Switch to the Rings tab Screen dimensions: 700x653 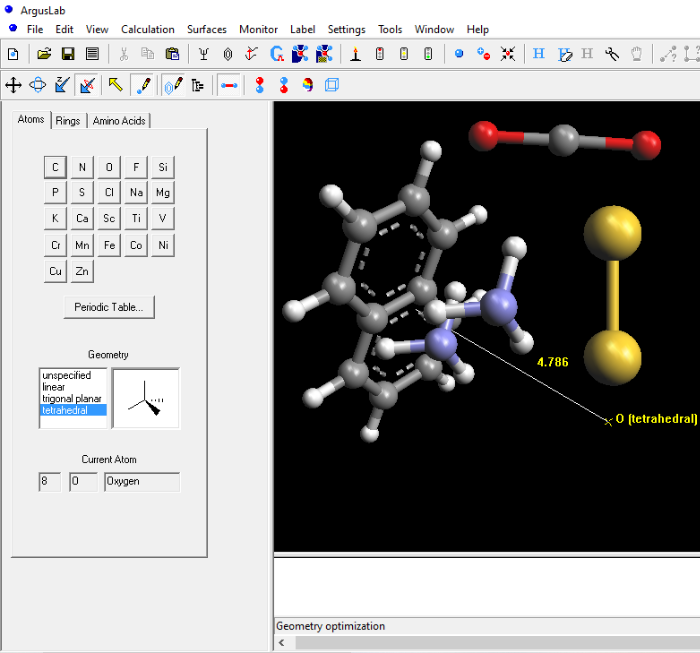(x=68, y=121)
